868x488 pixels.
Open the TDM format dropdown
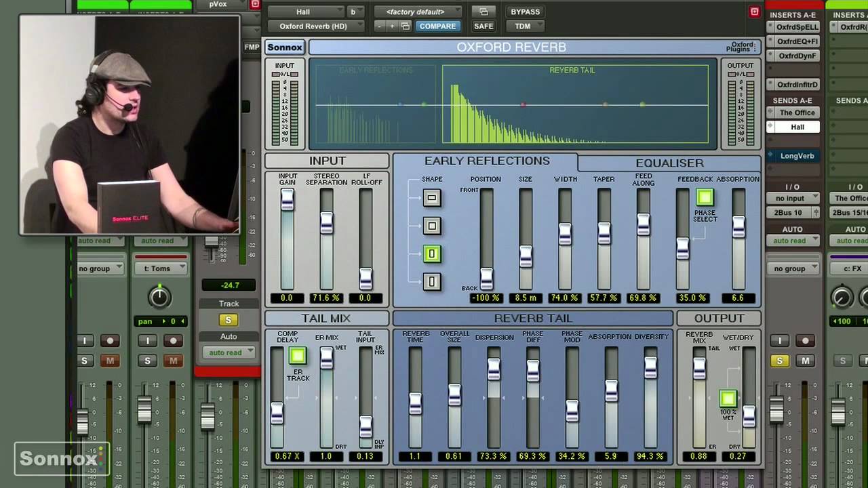527,26
